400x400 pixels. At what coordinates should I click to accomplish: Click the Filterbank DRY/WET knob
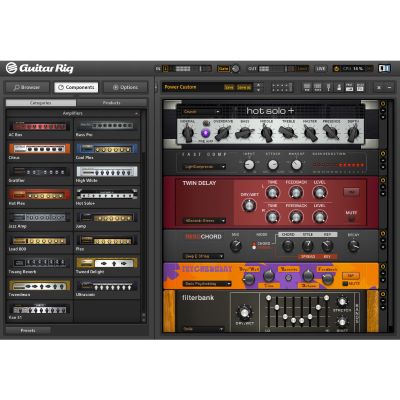244,313
